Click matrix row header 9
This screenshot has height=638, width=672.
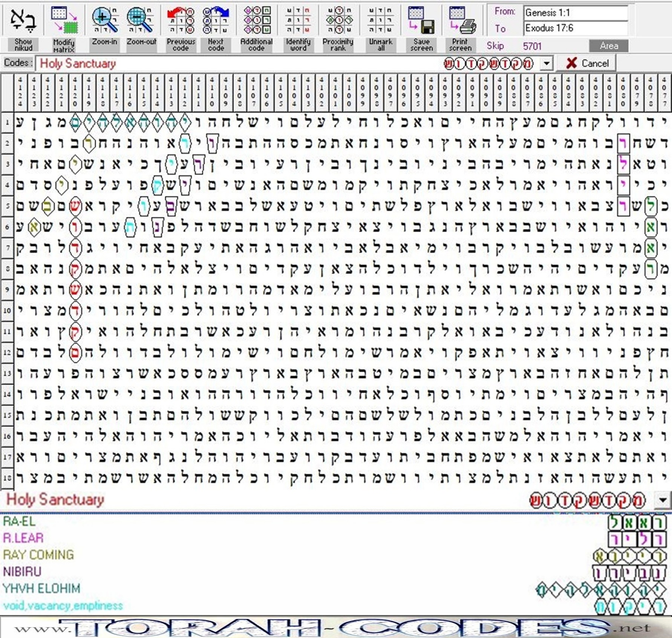(x=7, y=290)
